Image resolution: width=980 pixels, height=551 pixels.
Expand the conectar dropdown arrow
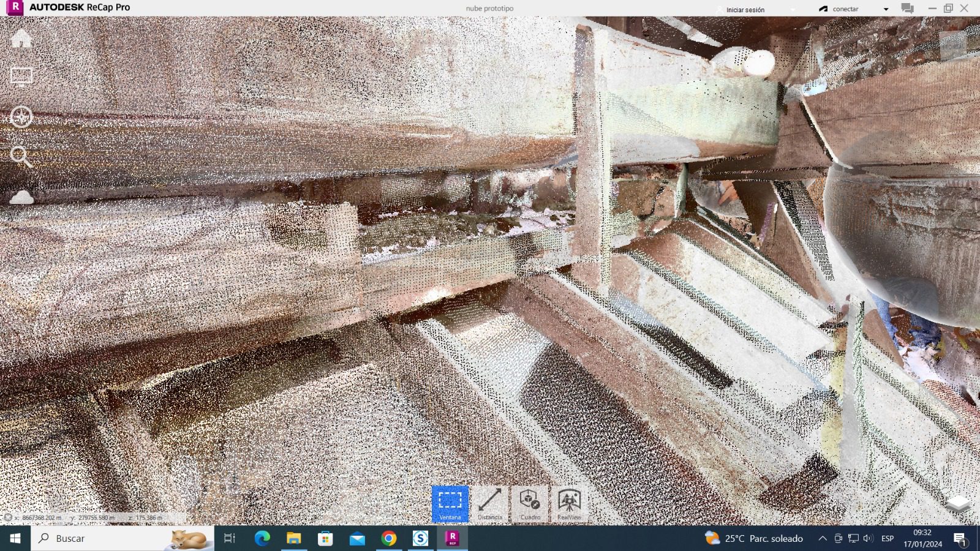tap(886, 9)
